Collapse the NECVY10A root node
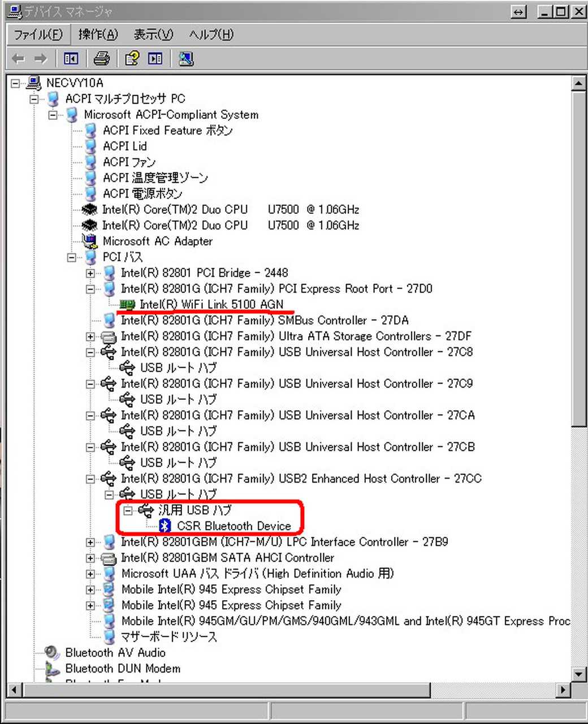 15,83
